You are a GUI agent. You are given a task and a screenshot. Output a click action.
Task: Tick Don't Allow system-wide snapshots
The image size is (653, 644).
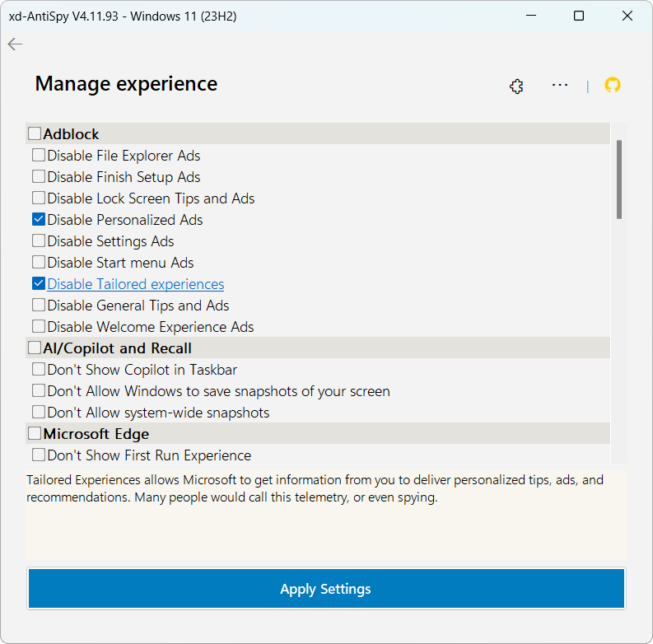pos(39,413)
